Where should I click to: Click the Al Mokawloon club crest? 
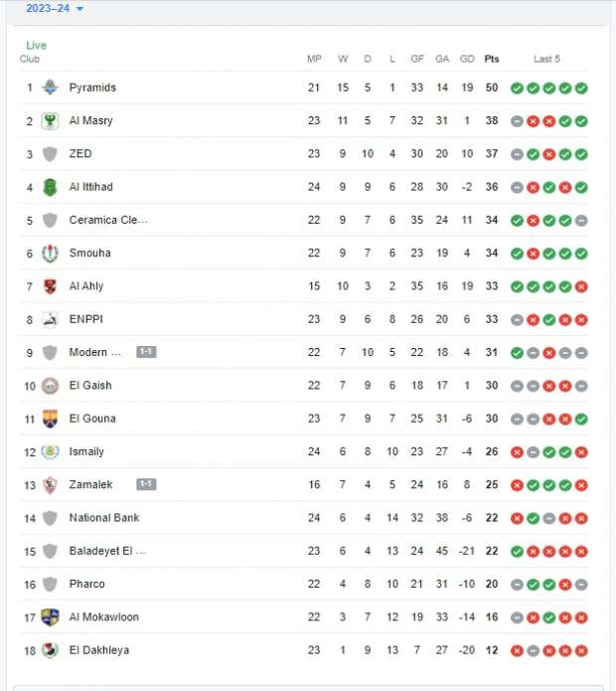[x=50, y=616]
